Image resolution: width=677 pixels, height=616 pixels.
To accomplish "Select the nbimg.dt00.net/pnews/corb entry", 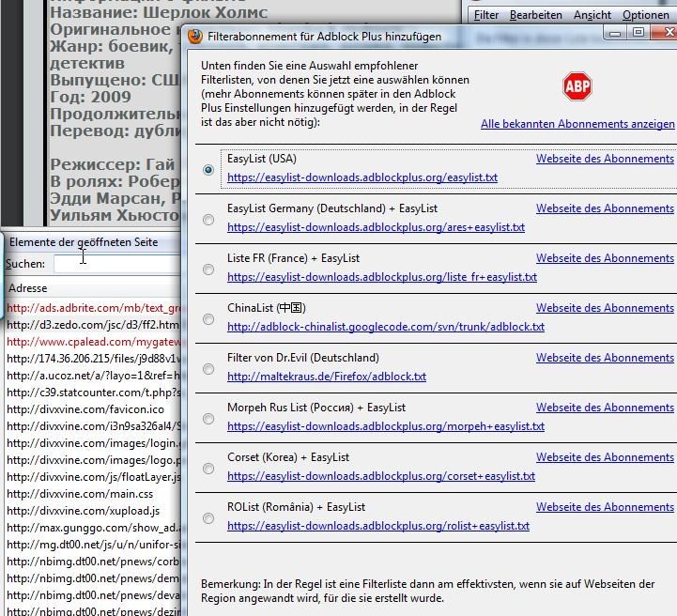I will tap(93, 562).
